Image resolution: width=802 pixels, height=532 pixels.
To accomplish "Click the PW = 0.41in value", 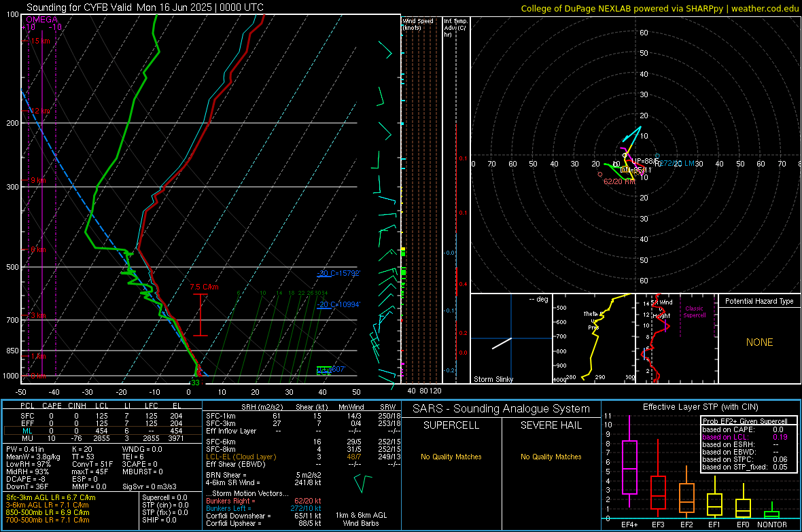I will tap(25, 449).
